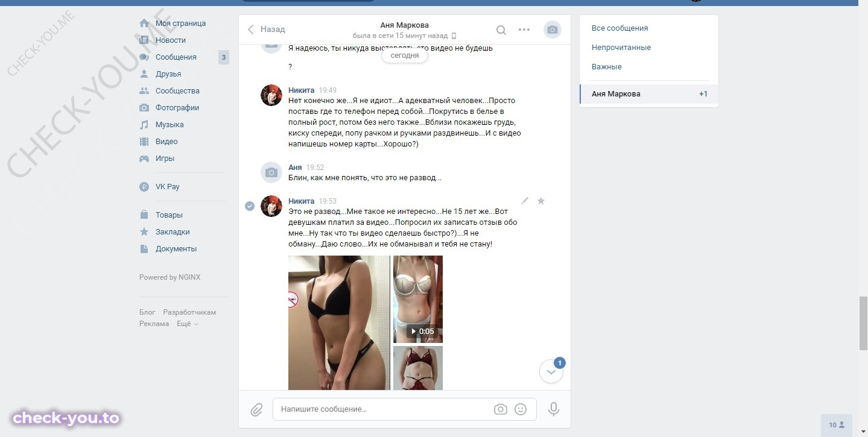This screenshot has width=868, height=437.
Task: Open Музыка from the sidebar
Action: click(169, 125)
